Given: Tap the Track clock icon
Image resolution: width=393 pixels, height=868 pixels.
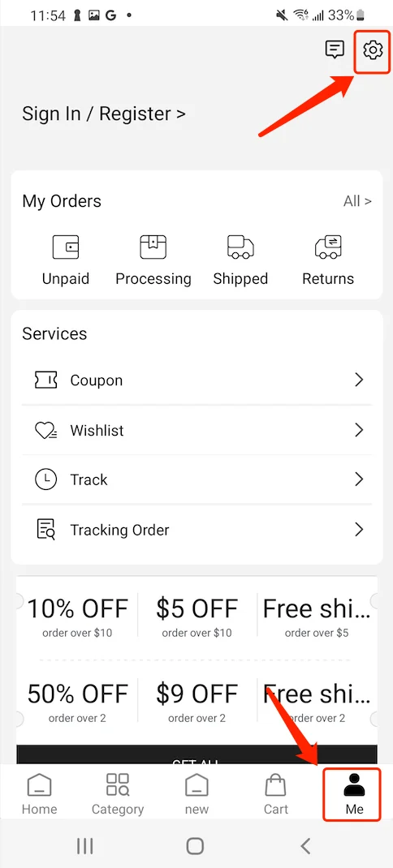Looking at the screenshot, I should point(45,479).
